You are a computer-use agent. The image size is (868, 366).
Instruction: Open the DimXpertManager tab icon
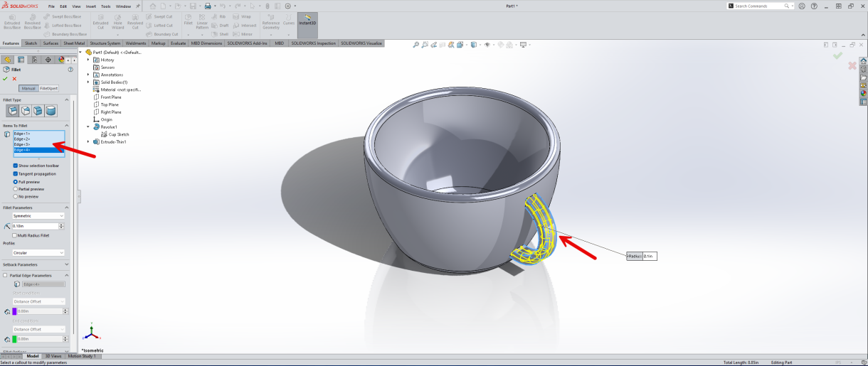click(48, 60)
